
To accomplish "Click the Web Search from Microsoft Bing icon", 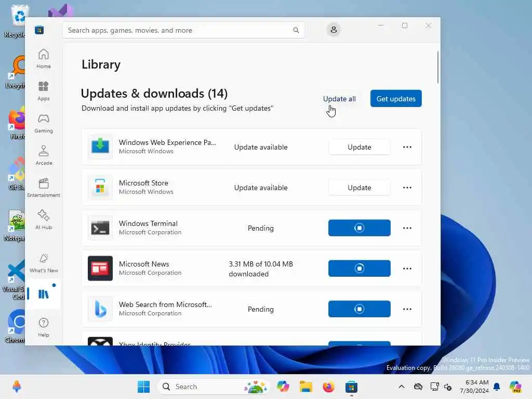I will [x=100, y=309].
